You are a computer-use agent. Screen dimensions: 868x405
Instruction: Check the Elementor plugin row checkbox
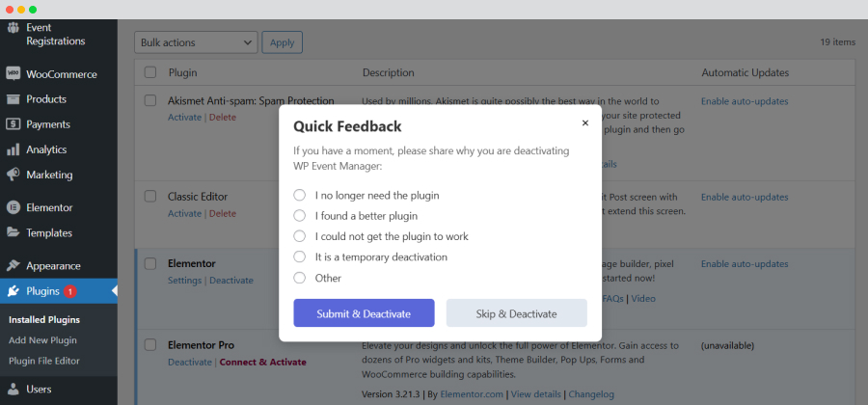(x=150, y=263)
